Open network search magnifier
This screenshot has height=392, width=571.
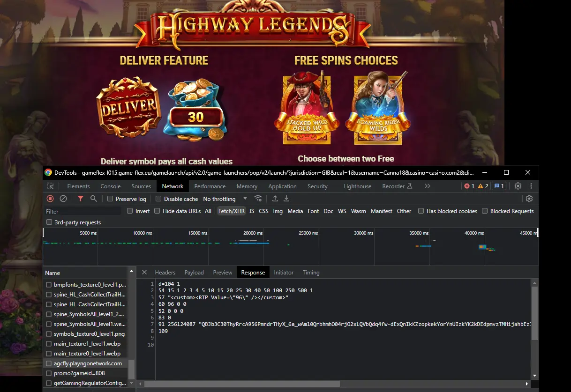[94, 199]
